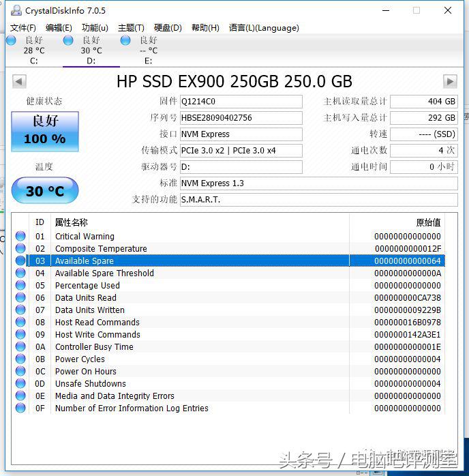This screenshot has height=476, width=469.
Task: Click the interface field NVM Express
Action: [x=241, y=134]
